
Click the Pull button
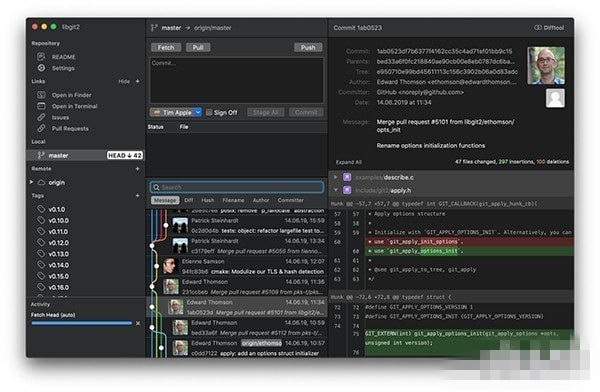[198, 47]
